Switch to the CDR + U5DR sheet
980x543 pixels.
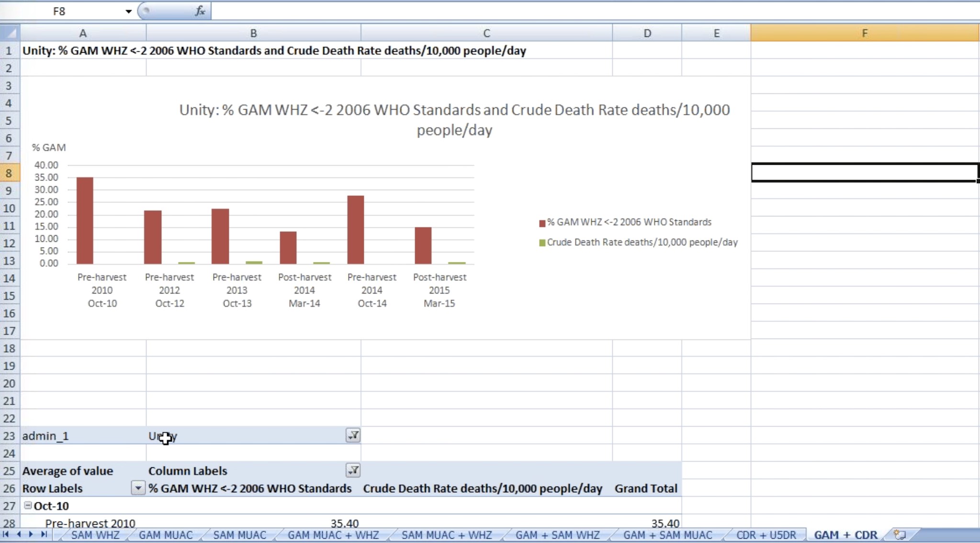[766, 535]
